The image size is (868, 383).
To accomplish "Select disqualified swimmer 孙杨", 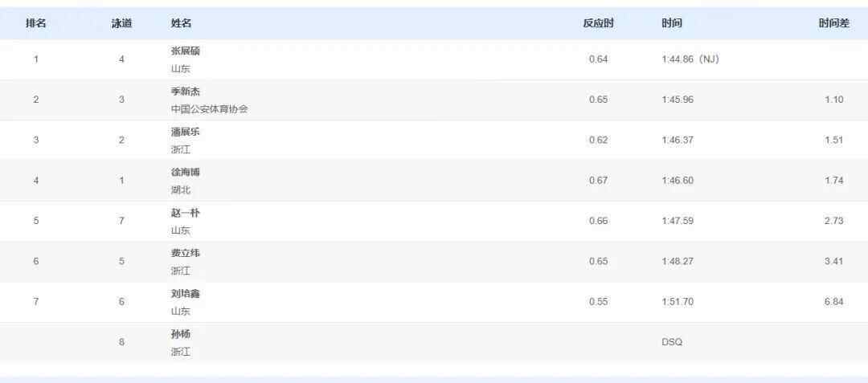I will [181, 334].
